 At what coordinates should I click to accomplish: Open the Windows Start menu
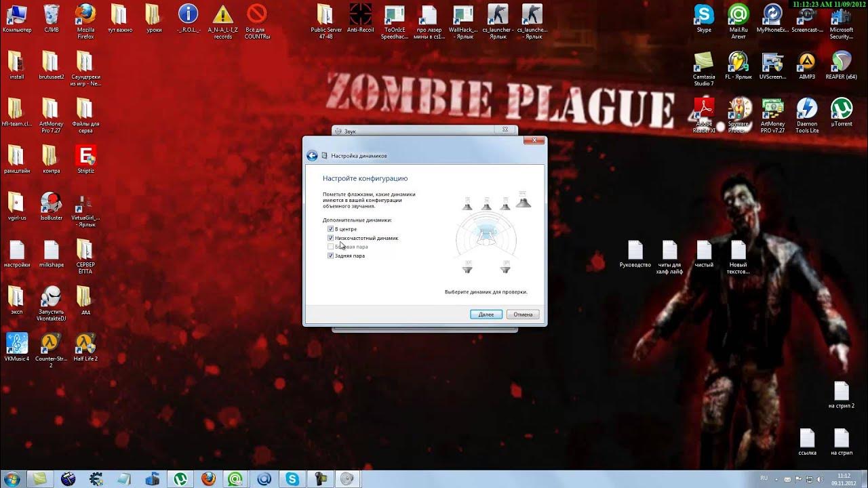pyautogui.click(x=12, y=479)
